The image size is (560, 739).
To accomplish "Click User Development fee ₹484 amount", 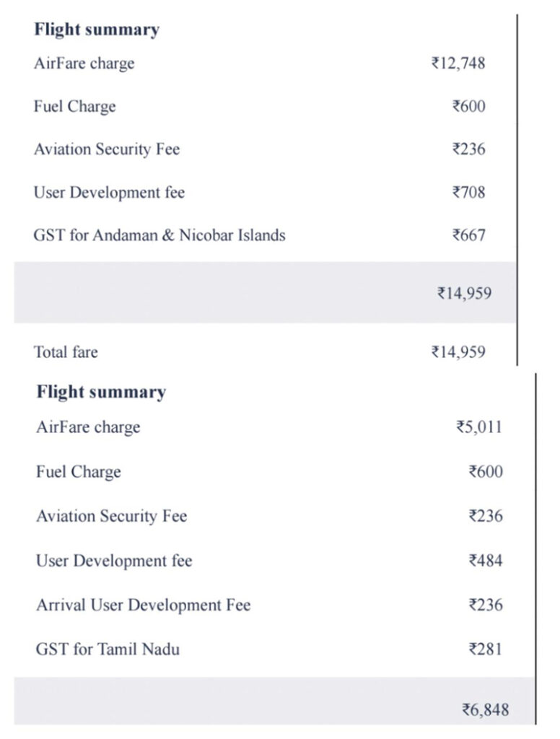I will point(486,561).
